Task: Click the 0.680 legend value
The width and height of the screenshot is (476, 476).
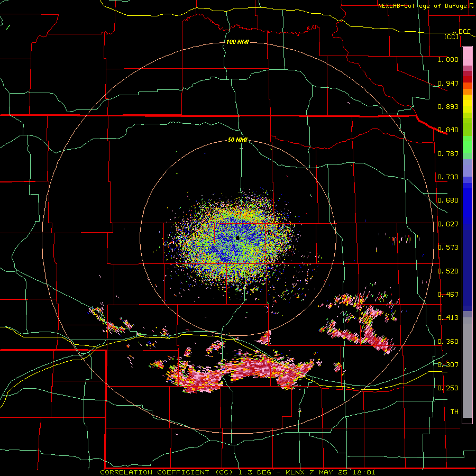Action: (x=448, y=200)
